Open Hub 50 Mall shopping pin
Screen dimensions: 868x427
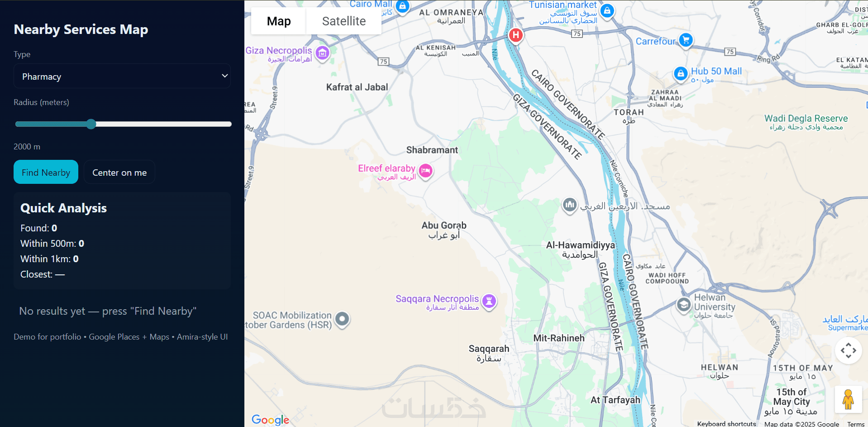pyautogui.click(x=681, y=73)
